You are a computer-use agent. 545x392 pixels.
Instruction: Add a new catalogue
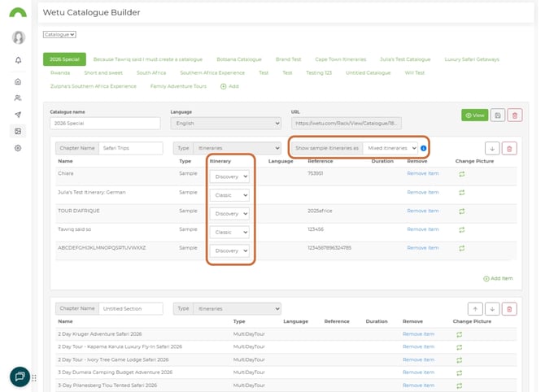coord(229,86)
